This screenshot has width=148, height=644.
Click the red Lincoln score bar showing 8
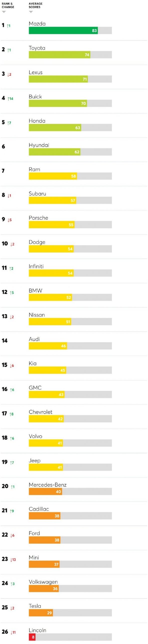pos(32,637)
